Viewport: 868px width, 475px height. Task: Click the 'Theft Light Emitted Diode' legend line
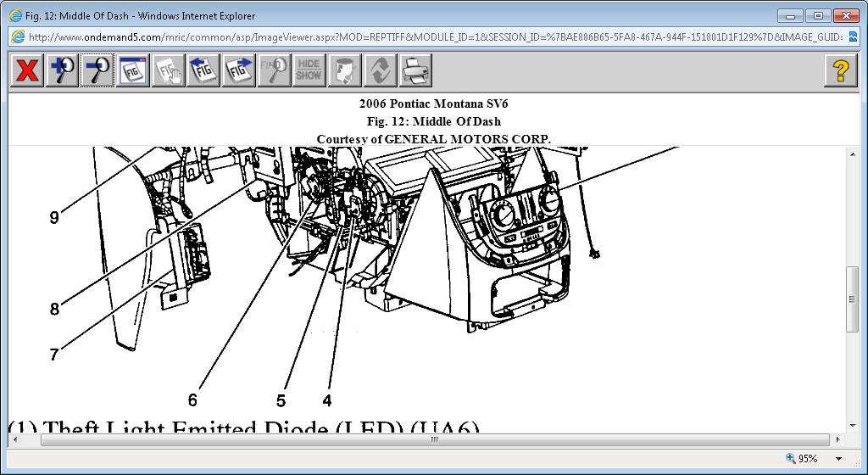coord(243,427)
